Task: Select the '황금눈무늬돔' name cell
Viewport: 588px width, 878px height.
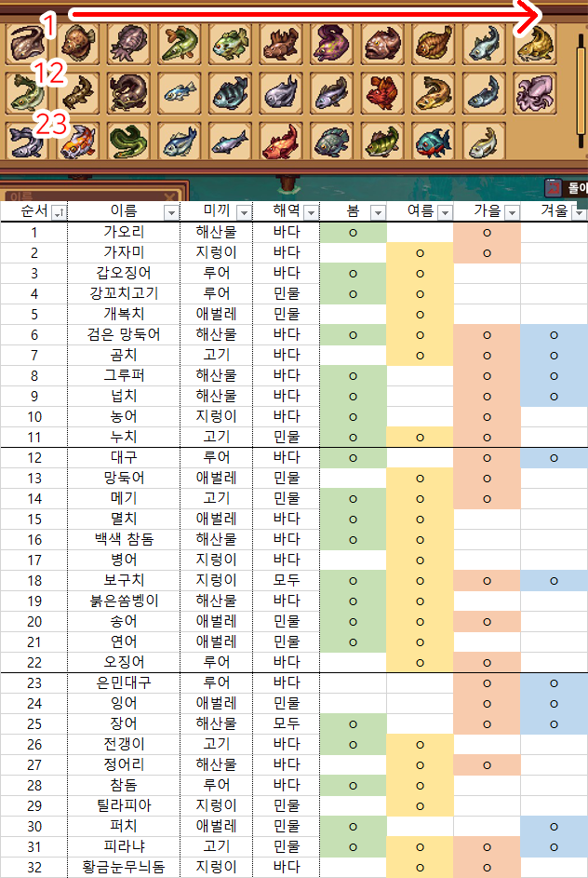Action: click(x=124, y=868)
